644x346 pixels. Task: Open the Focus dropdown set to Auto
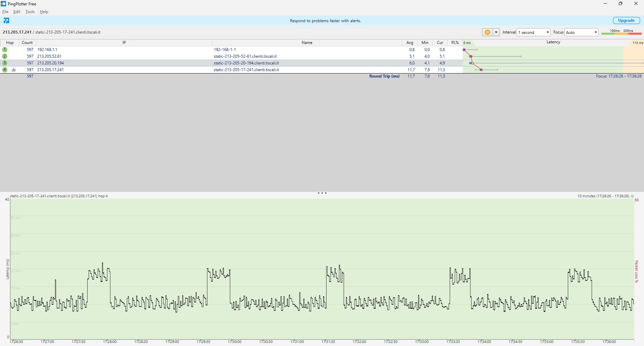(x=582, y=32)
